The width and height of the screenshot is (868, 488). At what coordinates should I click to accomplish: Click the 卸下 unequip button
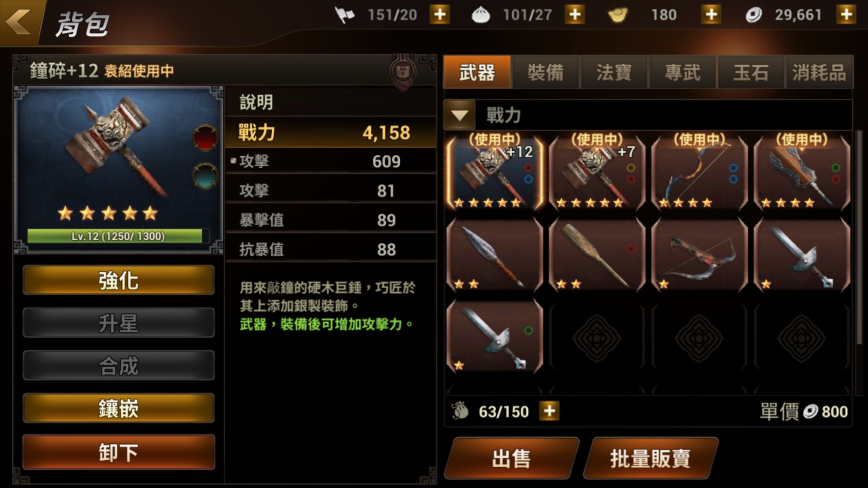119,452
